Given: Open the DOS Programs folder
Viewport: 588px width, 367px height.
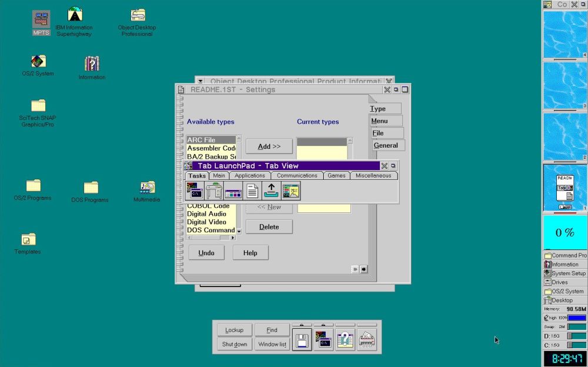Looking at the screenshot, I should (90, 192).
